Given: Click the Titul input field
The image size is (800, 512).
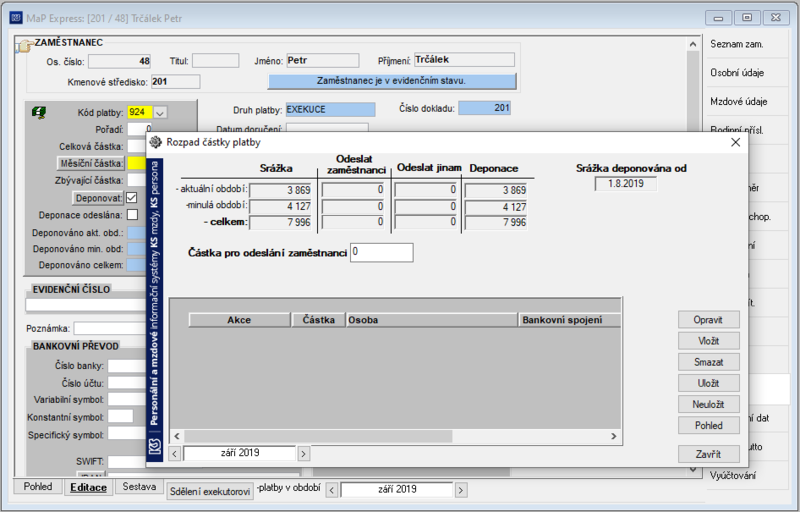Looking at the screenshot, I should click(x=215, y=61).
